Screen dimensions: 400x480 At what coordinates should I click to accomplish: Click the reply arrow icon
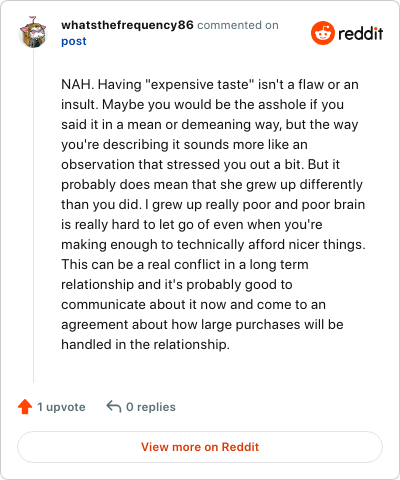[113, 407]
